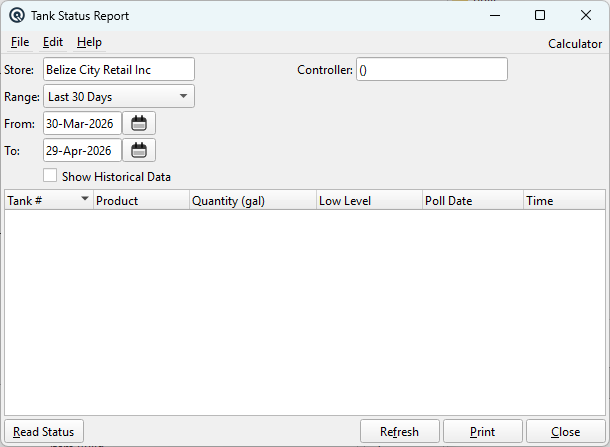This screenshot has height=447, width=610.
Task: Click the Read Status button
Action: click(44, 431)
